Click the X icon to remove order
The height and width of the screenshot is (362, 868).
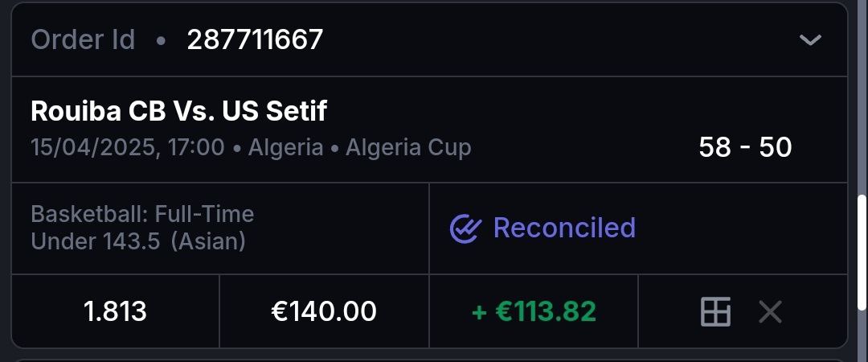[x=770, y=311]
